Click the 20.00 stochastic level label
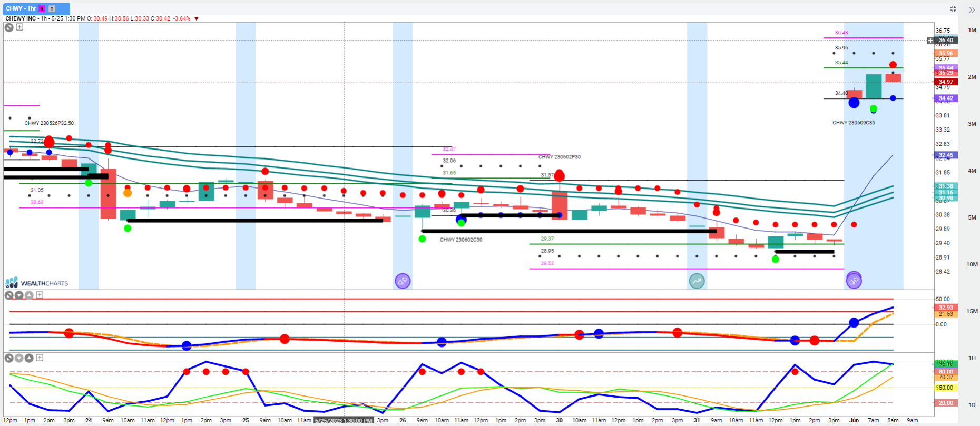Image resolution: width=980 pixels, height=426 pixels. pyautogui.click(x=945, y=403)
